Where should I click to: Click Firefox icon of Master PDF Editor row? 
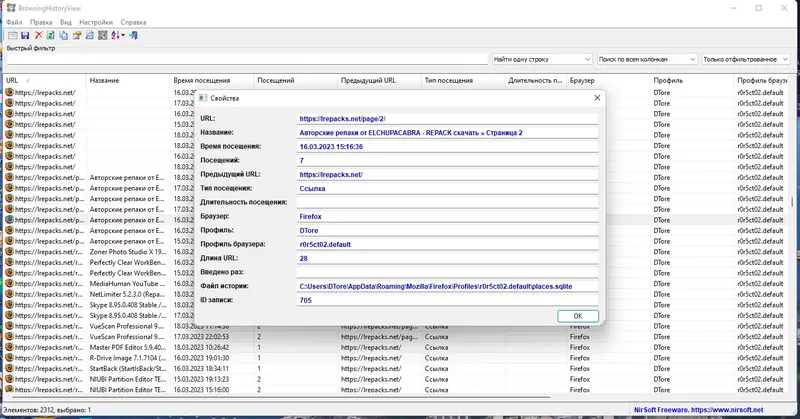point(9,347)
